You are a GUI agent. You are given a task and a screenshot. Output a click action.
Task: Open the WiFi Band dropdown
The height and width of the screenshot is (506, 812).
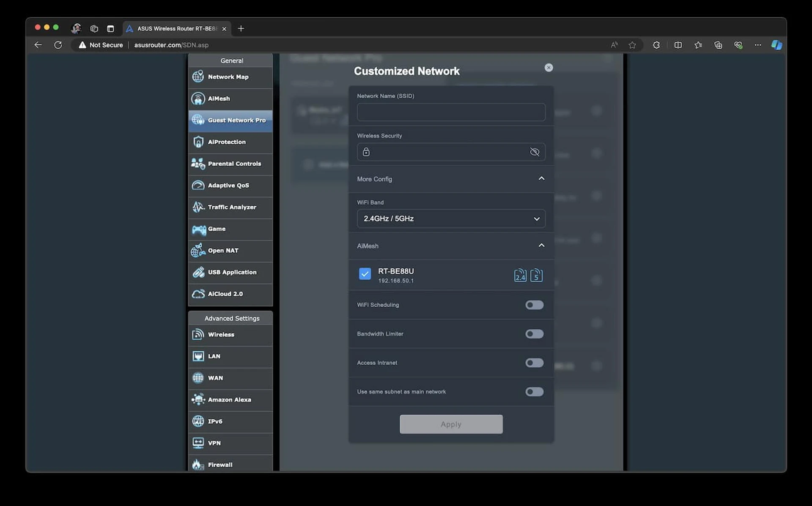(451, 219)
